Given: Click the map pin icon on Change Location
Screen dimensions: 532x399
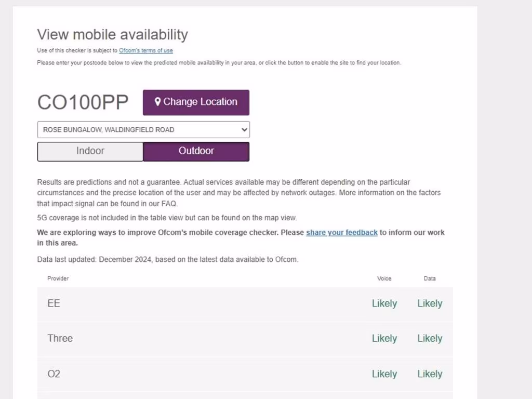Looking at the screenshot, I should [x=157, y=102].
